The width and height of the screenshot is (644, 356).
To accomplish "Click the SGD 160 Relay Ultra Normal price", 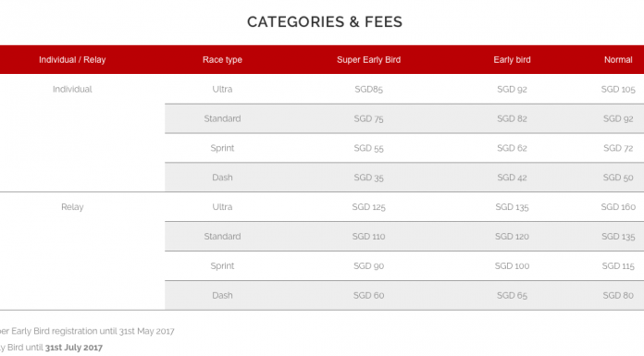I will click(x=618, y=207).
